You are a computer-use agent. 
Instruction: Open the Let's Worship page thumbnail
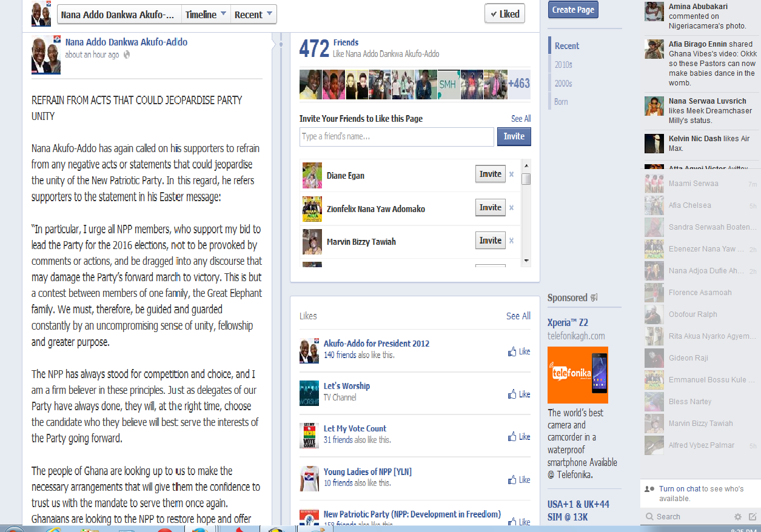pyautogui.click(x=309, y=393)
